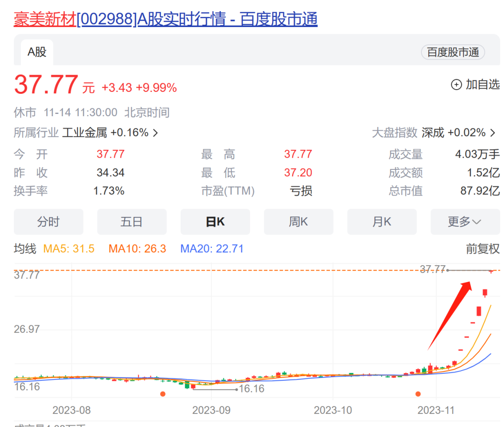The image size is (504, 427).
Task: Click the current price 37.77 元
Action: 54,84
